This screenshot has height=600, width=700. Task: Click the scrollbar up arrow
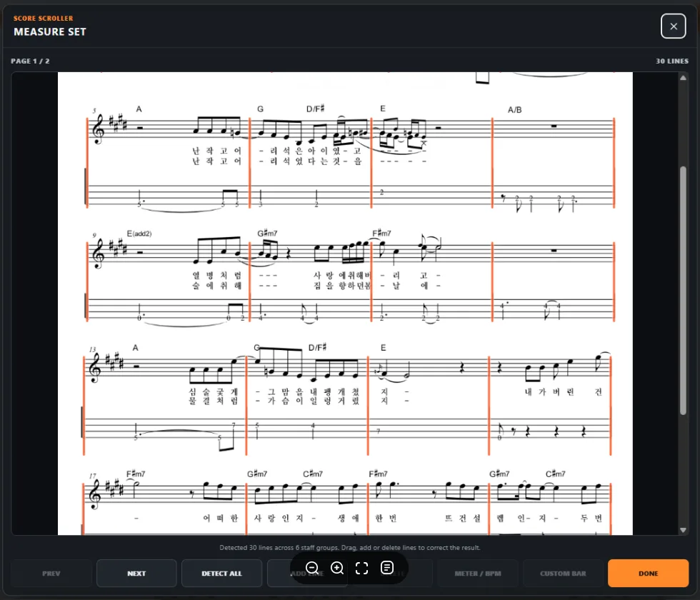[683, 78]
